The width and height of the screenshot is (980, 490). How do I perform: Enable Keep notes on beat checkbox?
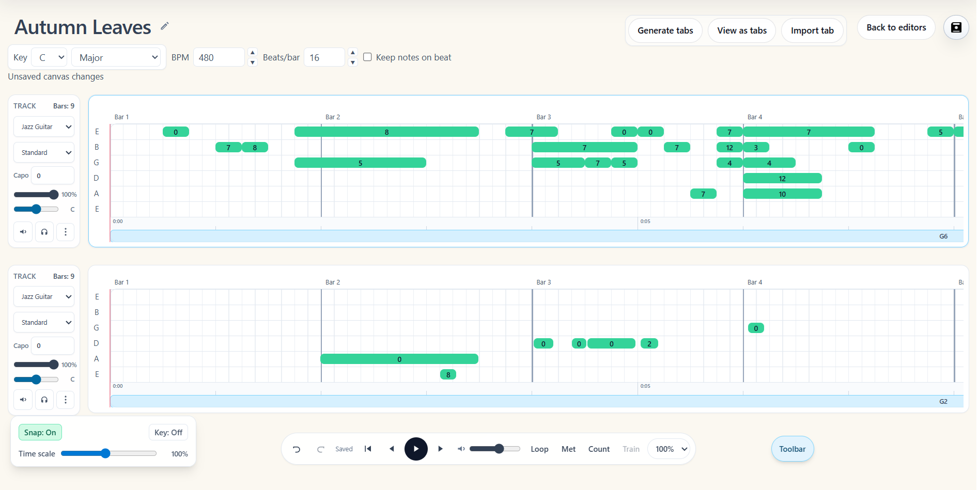coord(367,57)
